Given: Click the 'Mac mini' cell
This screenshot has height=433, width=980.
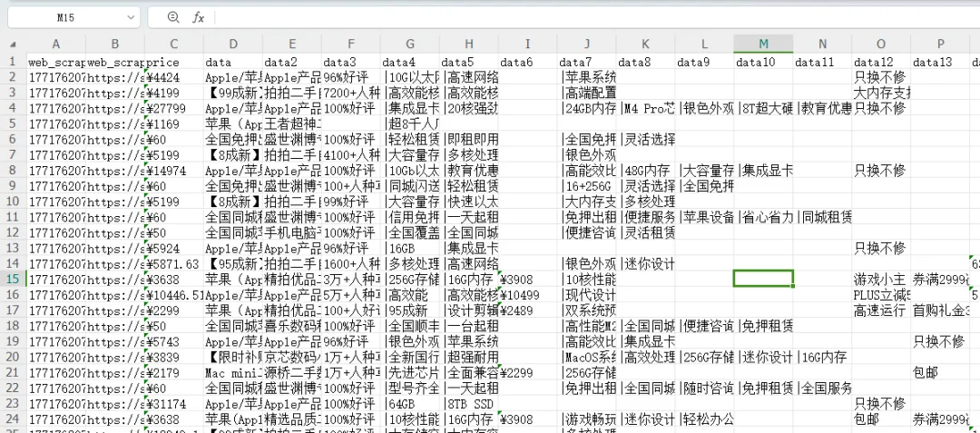Looking at the screenshot, I should click(x=232, y=372).
